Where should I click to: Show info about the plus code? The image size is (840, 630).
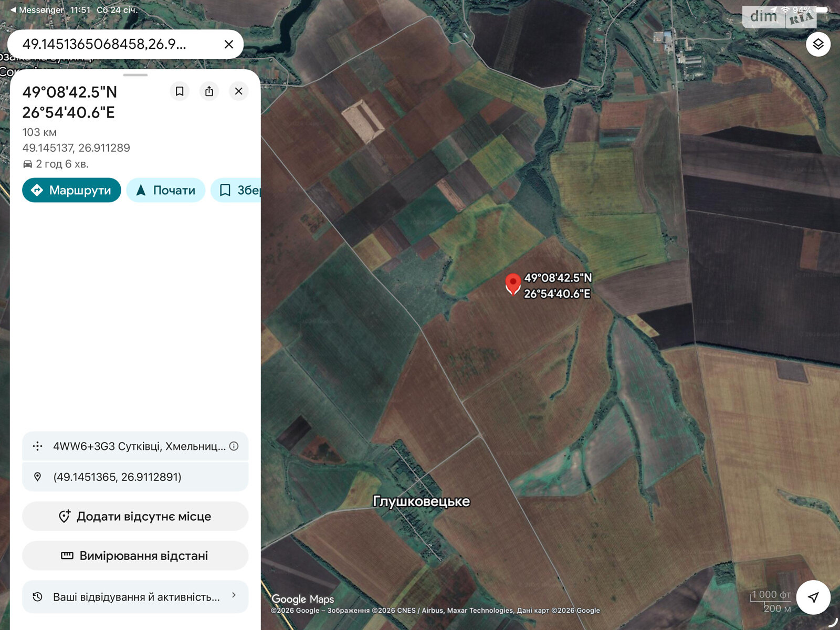pyautogui.click(x=234, y=446)
